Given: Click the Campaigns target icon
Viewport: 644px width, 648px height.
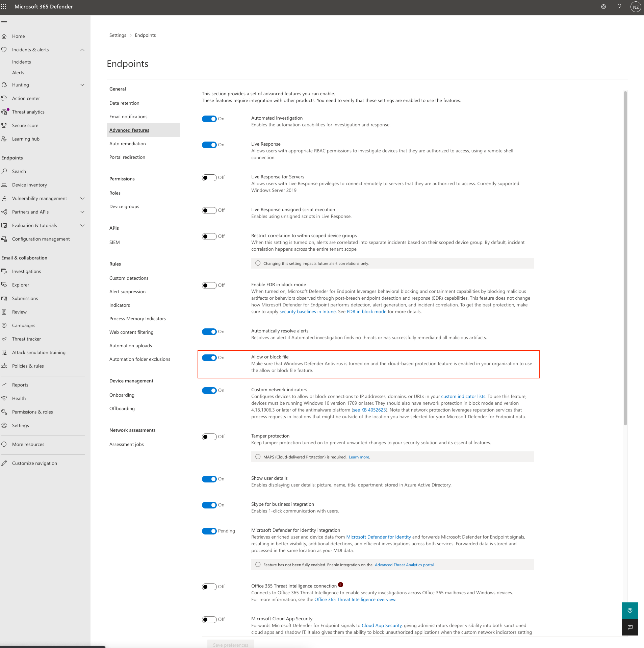Looking at the screenshot, I should click(x=4, y=325).
